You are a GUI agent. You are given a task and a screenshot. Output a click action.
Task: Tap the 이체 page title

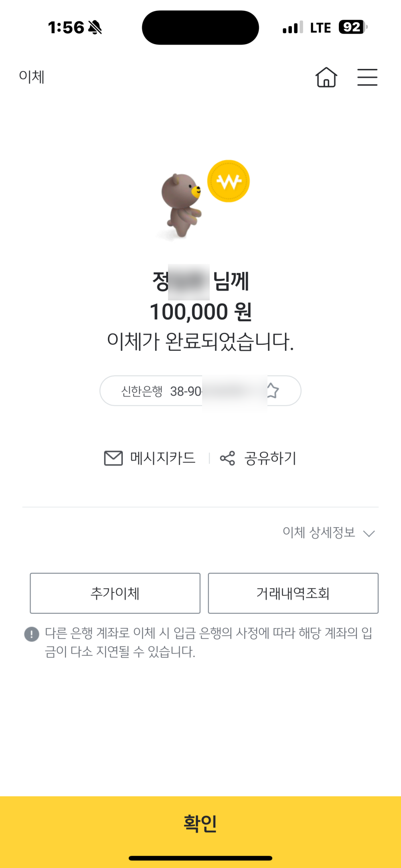(x=32, y=77)
